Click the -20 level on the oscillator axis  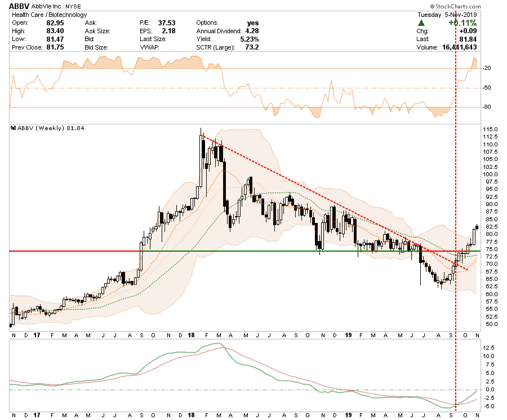(487, 68)
